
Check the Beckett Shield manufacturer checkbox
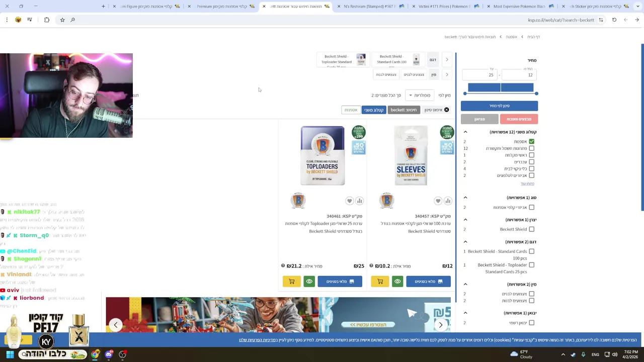(531, 229)
